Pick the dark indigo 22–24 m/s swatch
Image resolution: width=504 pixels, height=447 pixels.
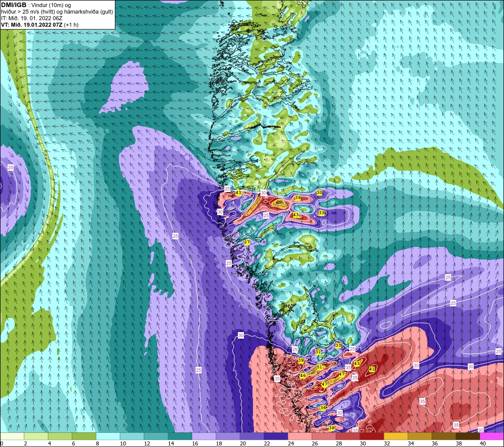pyautogui.click(x=276, y=436)
